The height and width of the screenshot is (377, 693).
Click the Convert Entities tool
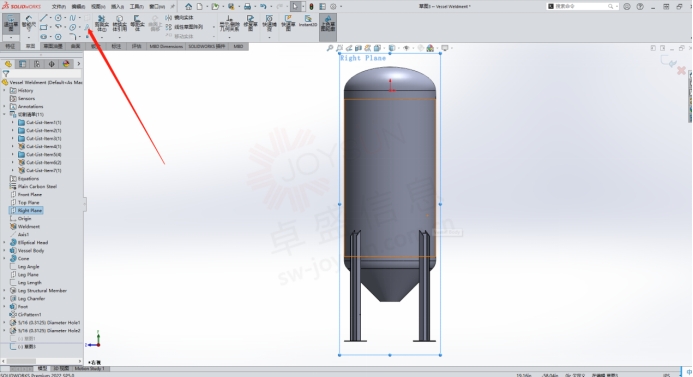tap(119, 23)
